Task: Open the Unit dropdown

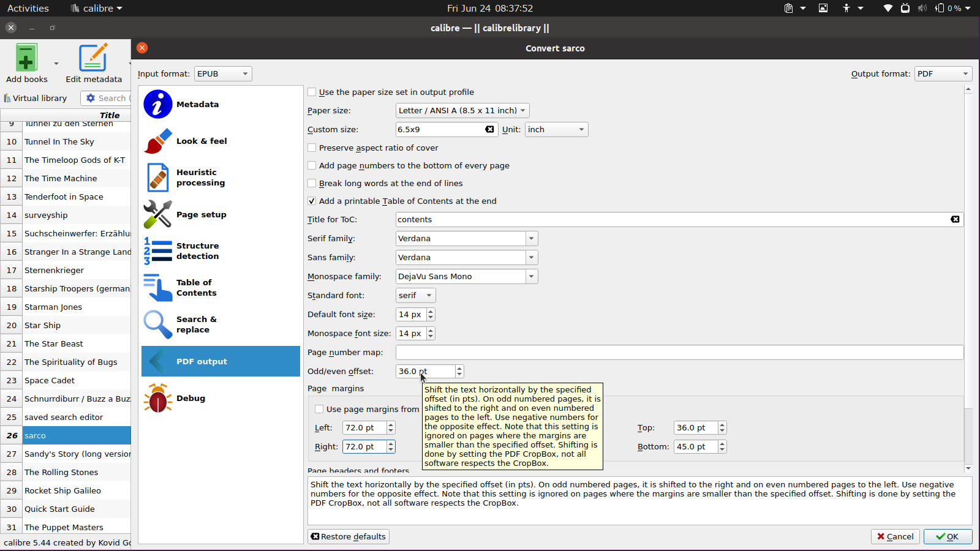Action: [556, 129]
